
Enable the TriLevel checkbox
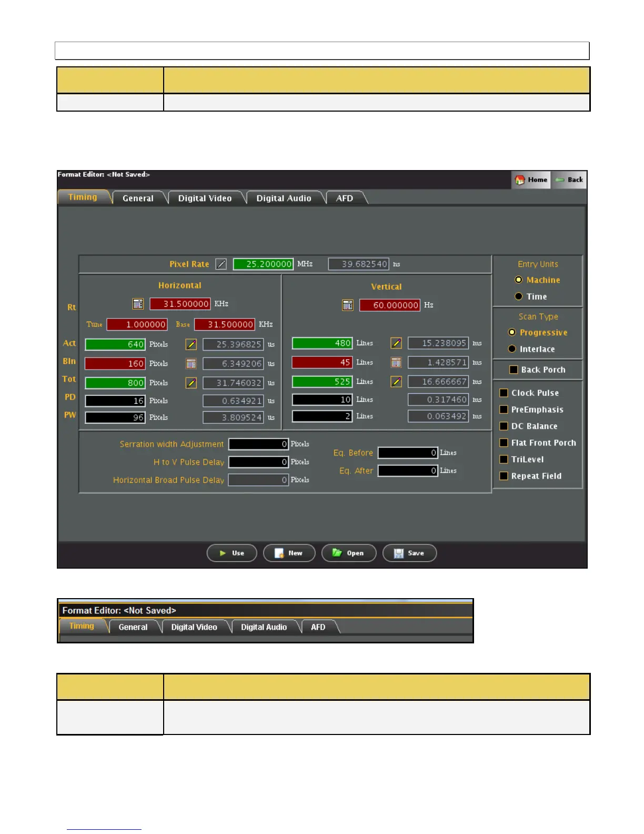(504, 459)
